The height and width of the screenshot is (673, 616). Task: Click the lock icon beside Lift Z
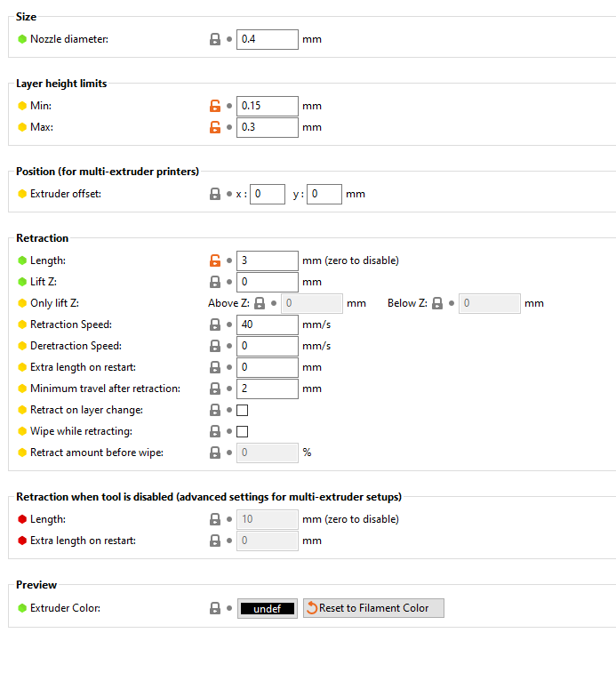pyautogui.click(x=214, y=282)
